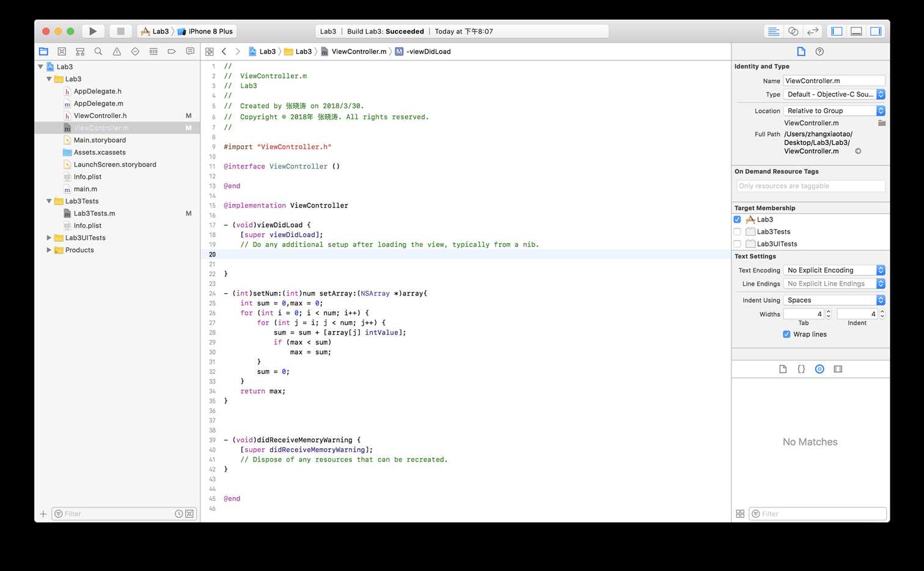Show the Standard editor

[774, 31]
